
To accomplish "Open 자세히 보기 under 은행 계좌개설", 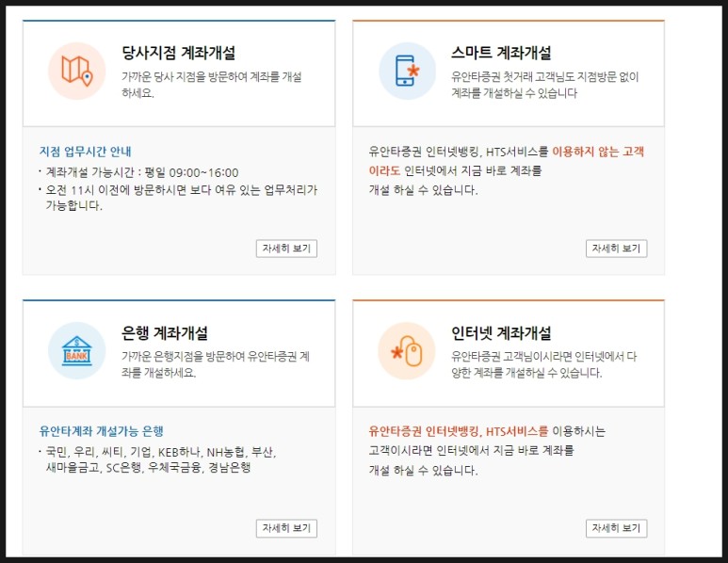I will [x=286, y=528].
